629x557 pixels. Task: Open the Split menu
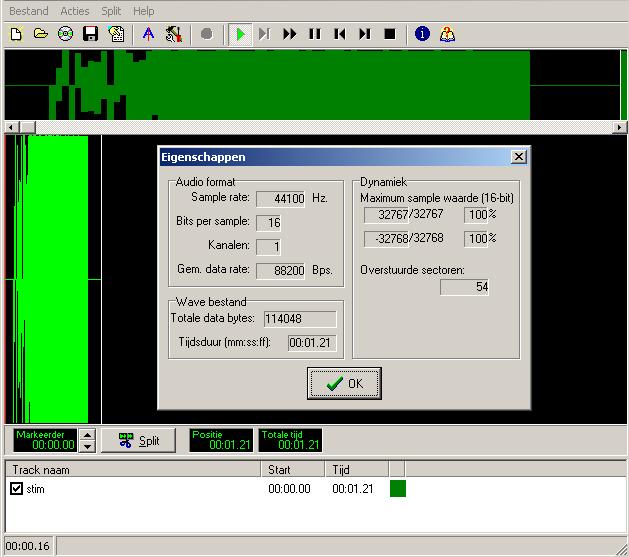tap(111, 11)
